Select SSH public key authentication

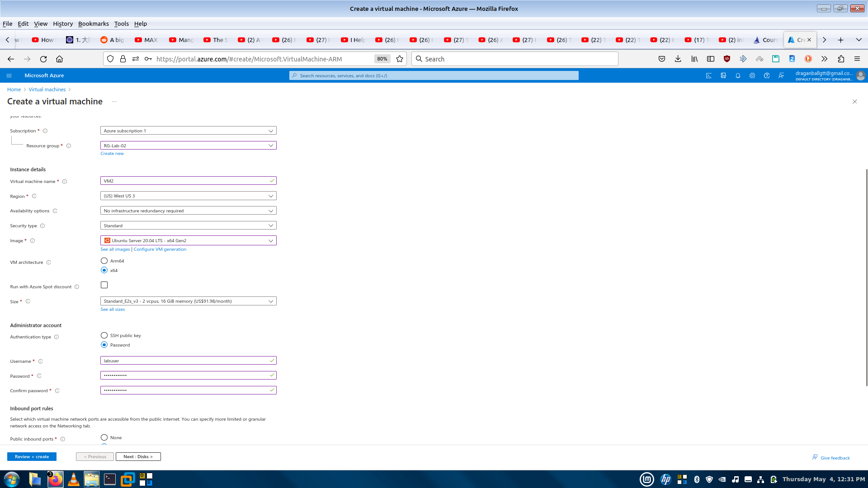tap(104, 335)
